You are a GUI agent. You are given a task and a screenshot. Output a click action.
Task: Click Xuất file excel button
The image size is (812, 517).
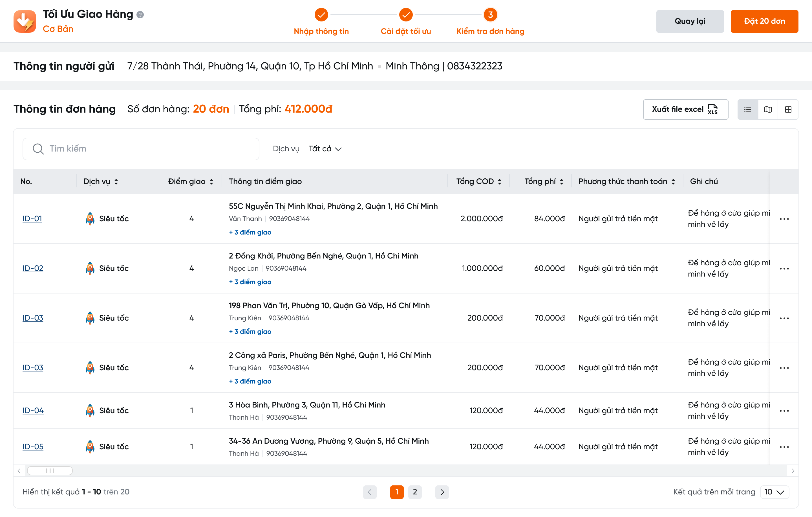685,109
